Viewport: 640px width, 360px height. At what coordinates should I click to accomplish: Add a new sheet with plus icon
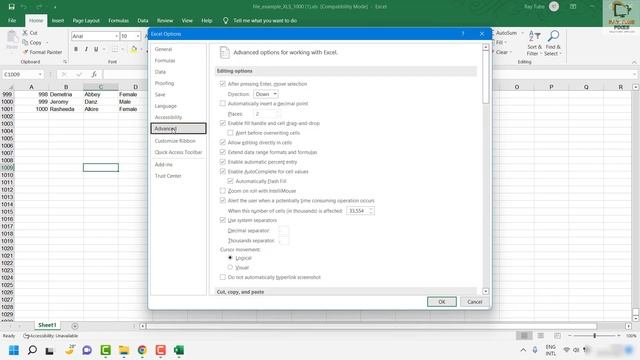point(75,326)
